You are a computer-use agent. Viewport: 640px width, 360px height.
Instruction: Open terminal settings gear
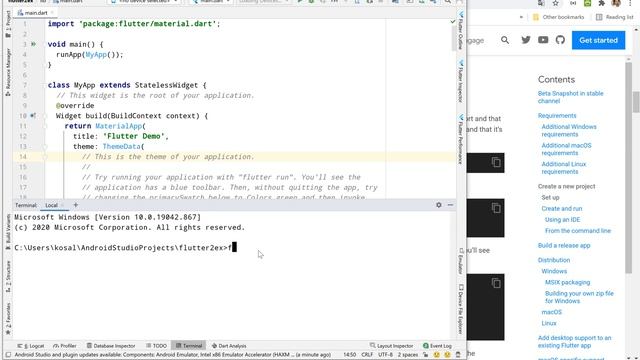click(x=439, y=205)
